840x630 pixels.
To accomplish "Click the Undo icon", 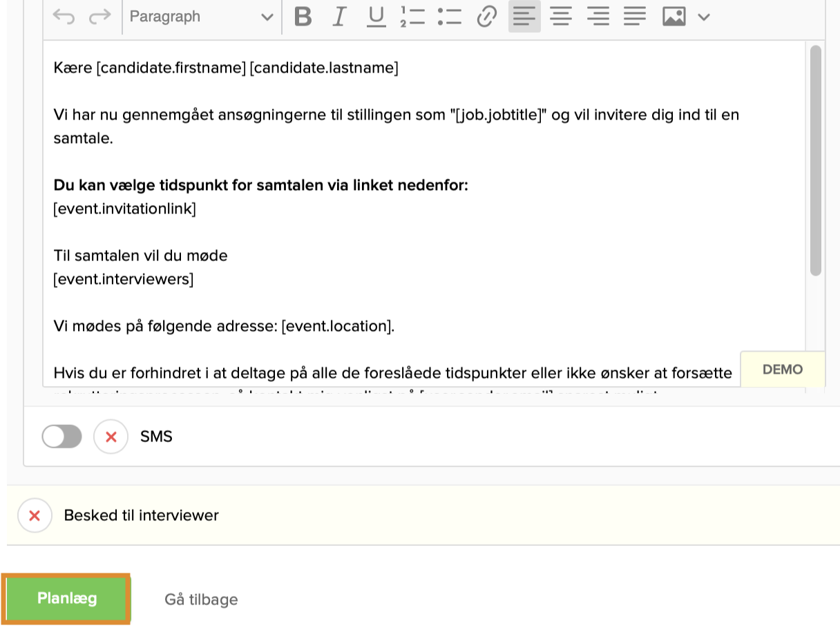I will pos(64,16).
